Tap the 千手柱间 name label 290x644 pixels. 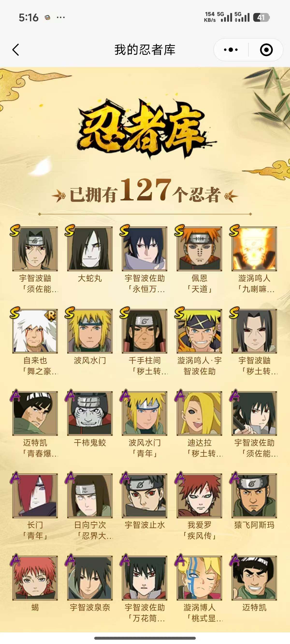[145, 360]
